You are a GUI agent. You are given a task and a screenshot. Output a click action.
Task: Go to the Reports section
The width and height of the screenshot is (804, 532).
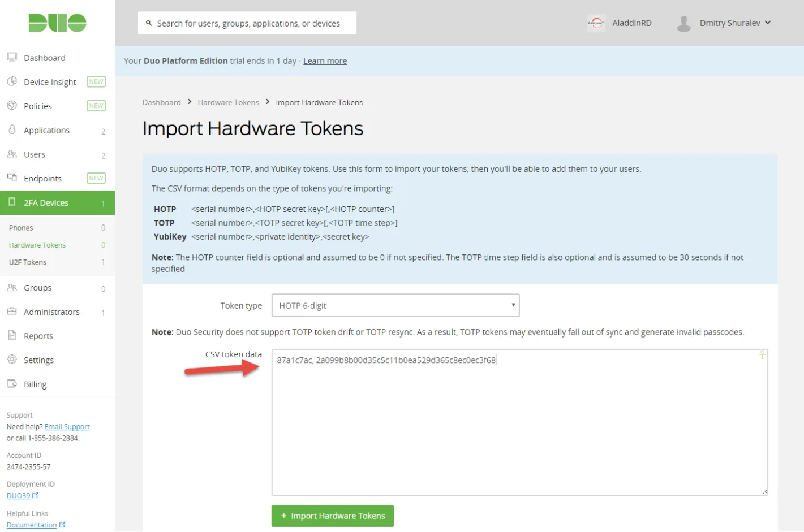pos(38,336)
